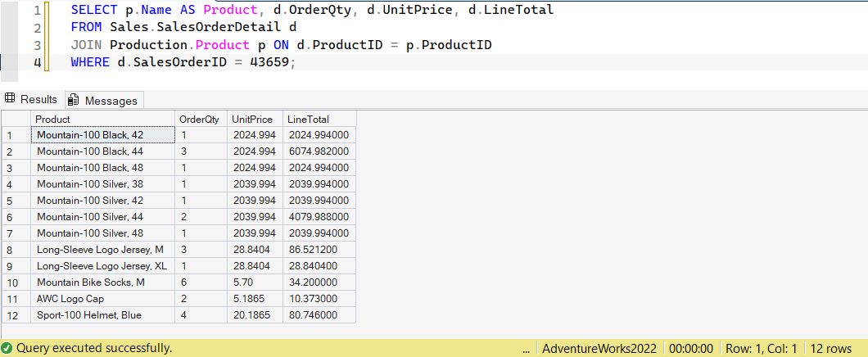Click editor gutter line number 2
The height and width of the screenshot is (357, 868).
[x=37, y=28]
